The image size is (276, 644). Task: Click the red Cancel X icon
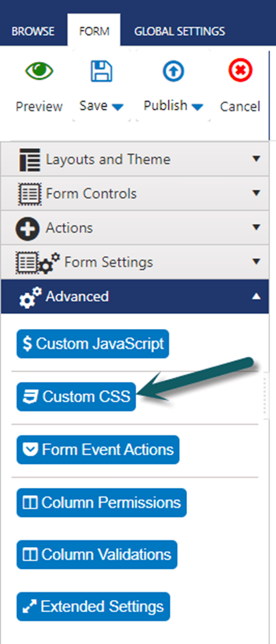[x=240, y=72]
